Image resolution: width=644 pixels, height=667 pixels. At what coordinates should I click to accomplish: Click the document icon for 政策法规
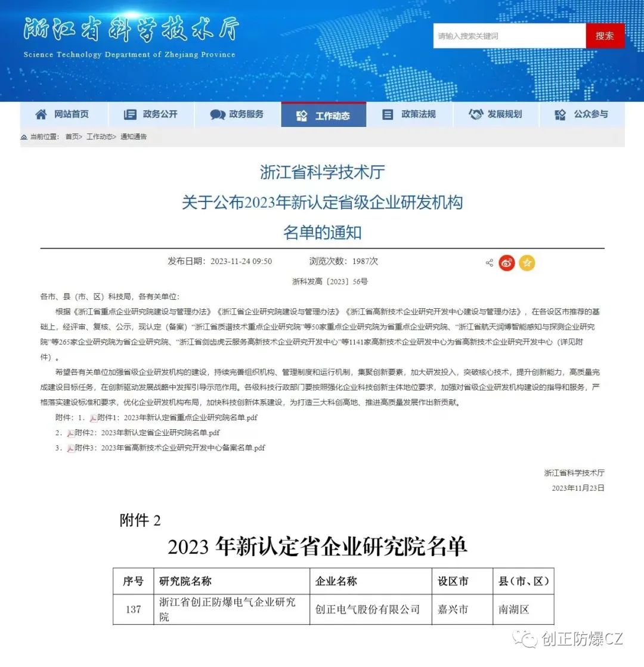388,114
